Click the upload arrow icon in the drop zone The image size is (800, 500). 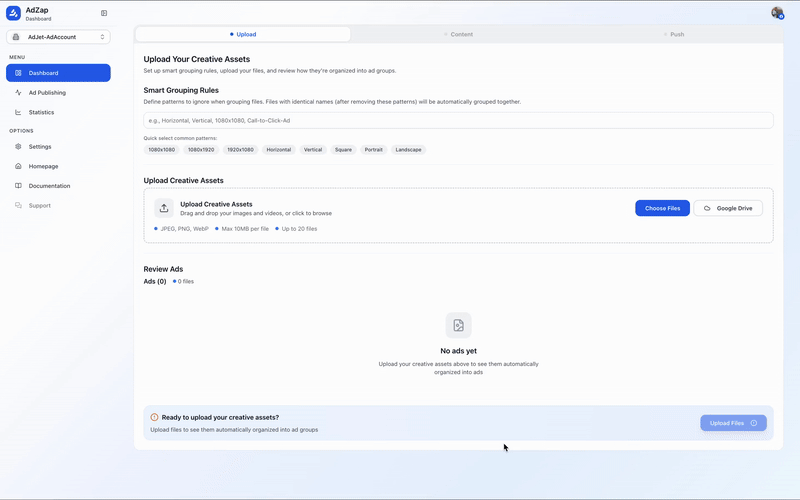(164, 208)
